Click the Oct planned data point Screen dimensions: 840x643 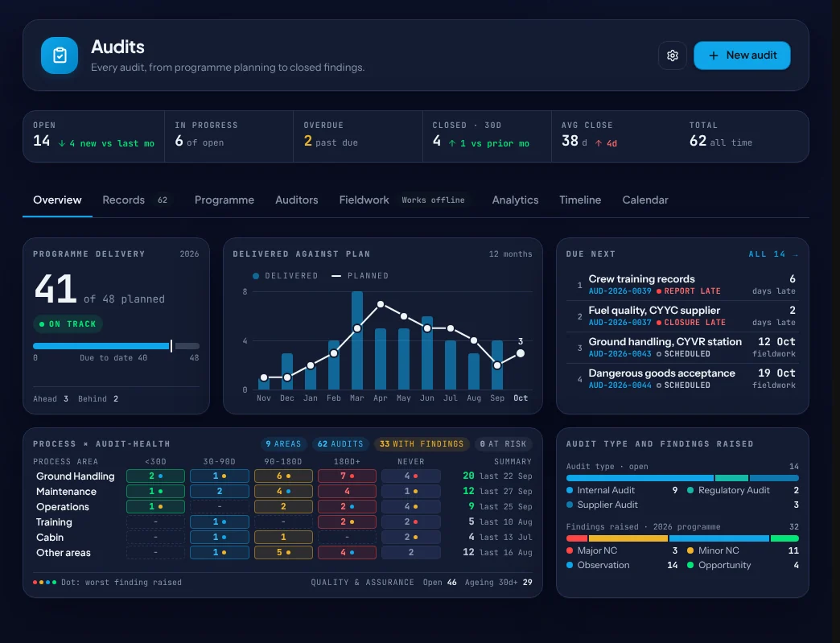point(521,353)
